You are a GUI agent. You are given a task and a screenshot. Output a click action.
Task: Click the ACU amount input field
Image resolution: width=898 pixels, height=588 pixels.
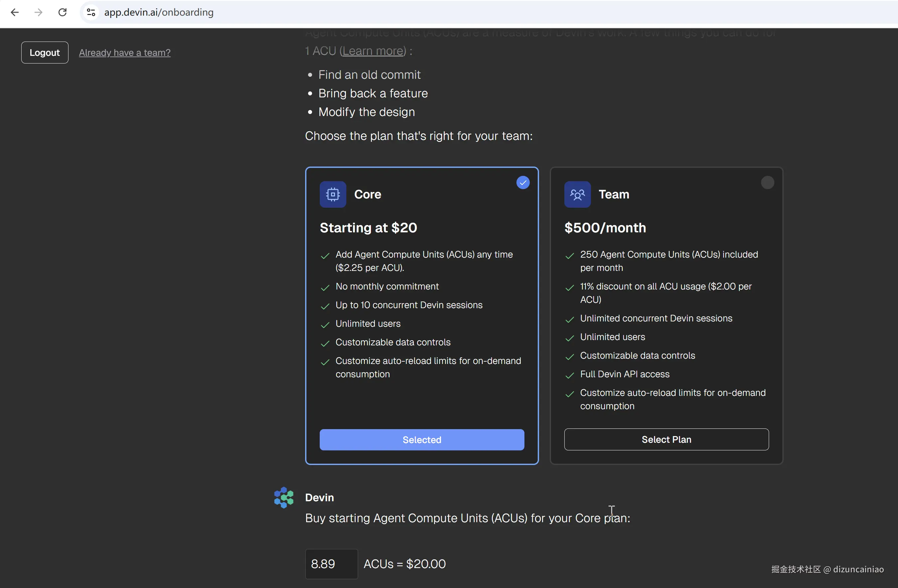[331, 563]
